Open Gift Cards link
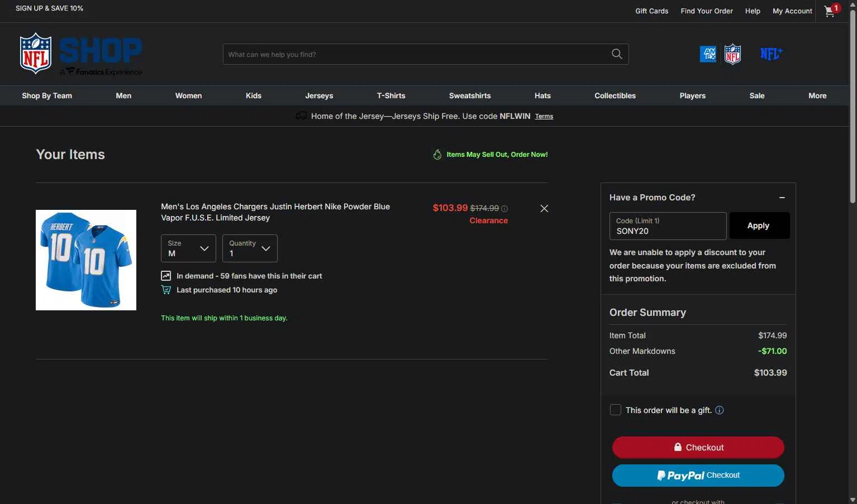Viewport: 857px width, 504px height. (x=652, y=11)
